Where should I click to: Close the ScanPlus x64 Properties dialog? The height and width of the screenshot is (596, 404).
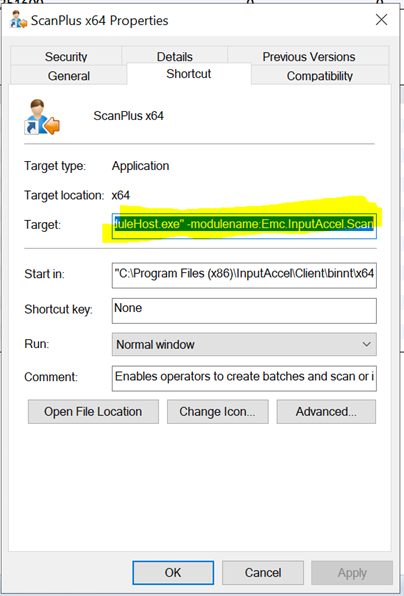pyautogui.click(x=381, y=20)
